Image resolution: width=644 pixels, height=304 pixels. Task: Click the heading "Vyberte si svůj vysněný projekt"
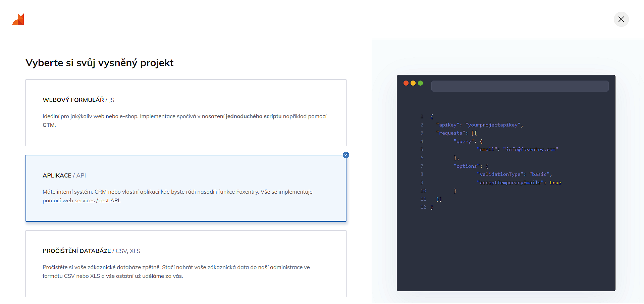pyautogui.click(x=99, y=63)
